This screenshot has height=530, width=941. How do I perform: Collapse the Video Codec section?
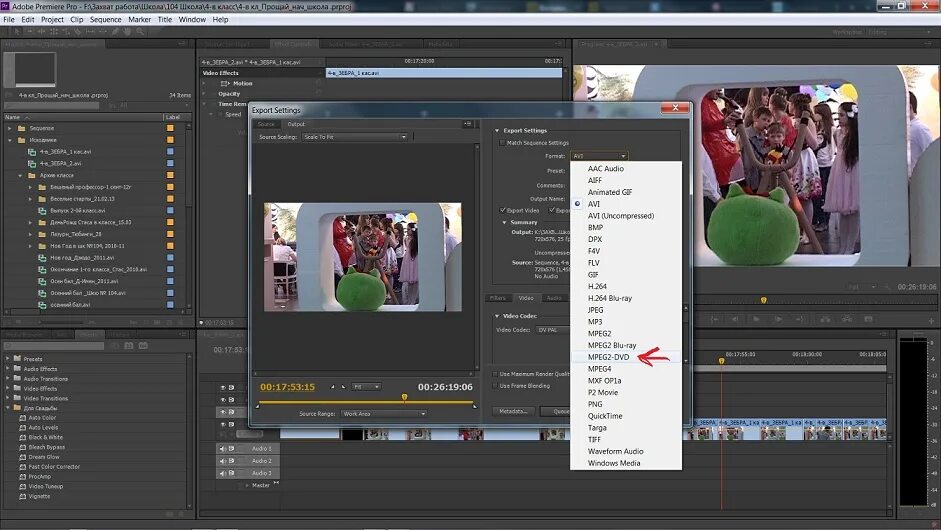[497, 316]
